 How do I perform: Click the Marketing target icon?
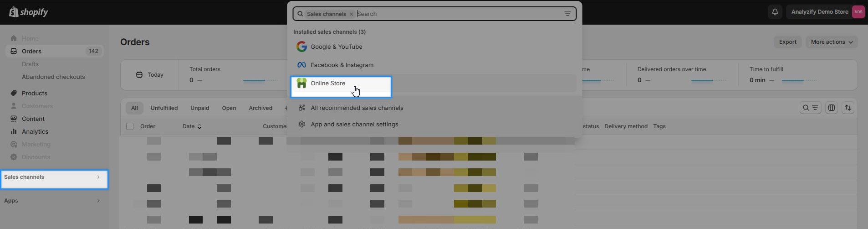pos(14,144)
